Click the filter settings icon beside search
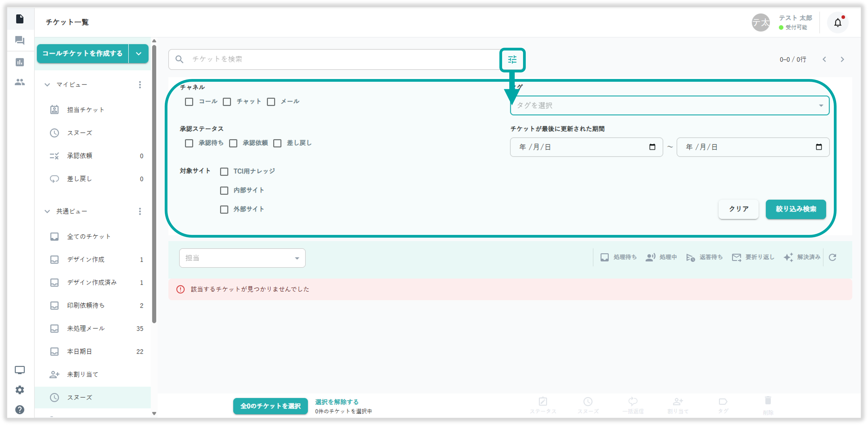 pos(512,60)
